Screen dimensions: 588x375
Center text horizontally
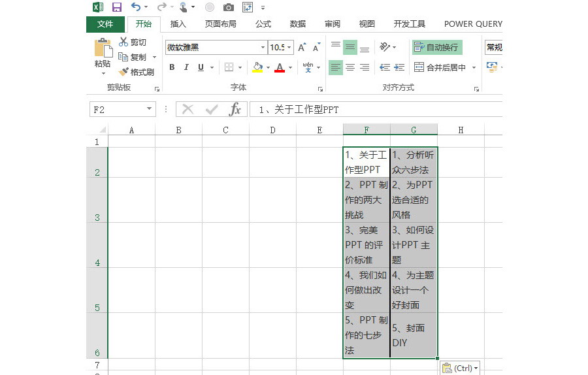coord(350,67)
